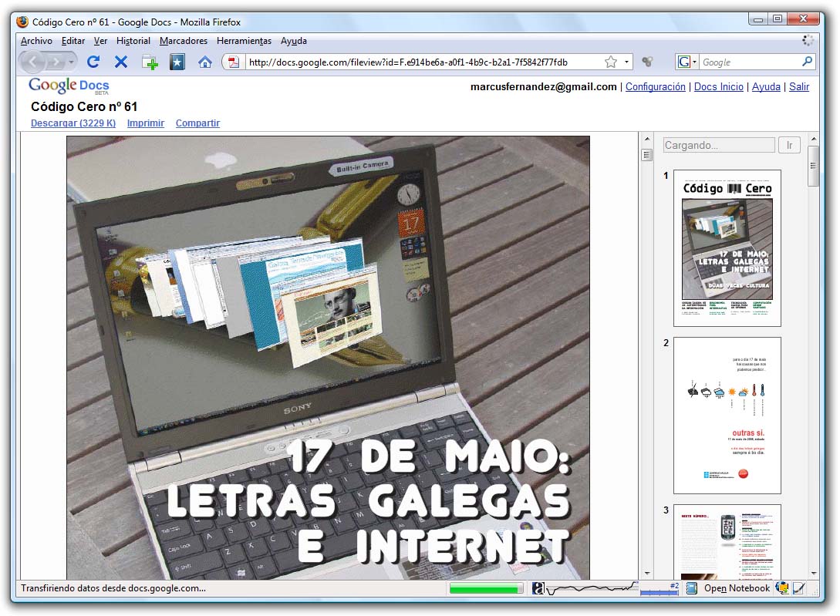Click the globe shield status bar icon
This screenshot has width=840, height=616.
782,588
